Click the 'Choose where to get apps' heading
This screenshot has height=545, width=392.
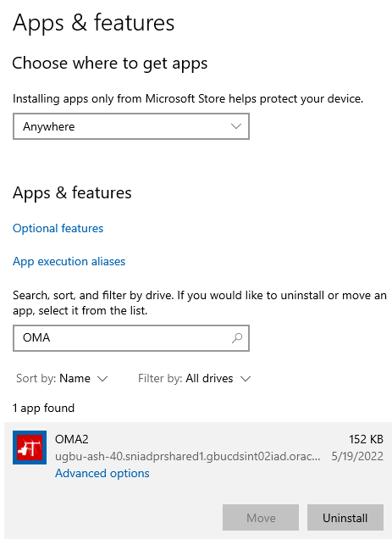coord(110,64)
